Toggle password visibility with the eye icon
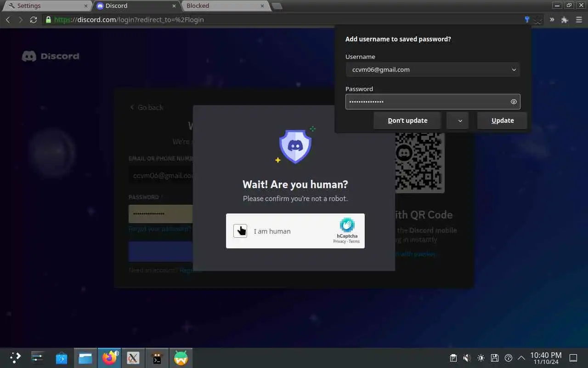 [514, 102]
